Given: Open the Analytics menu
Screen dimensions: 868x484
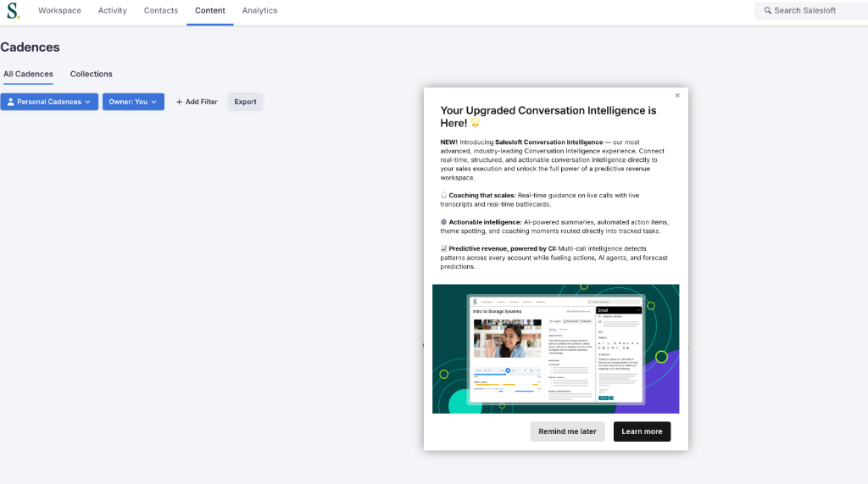Looking at the screenshot, I should (x=259, y=10).
